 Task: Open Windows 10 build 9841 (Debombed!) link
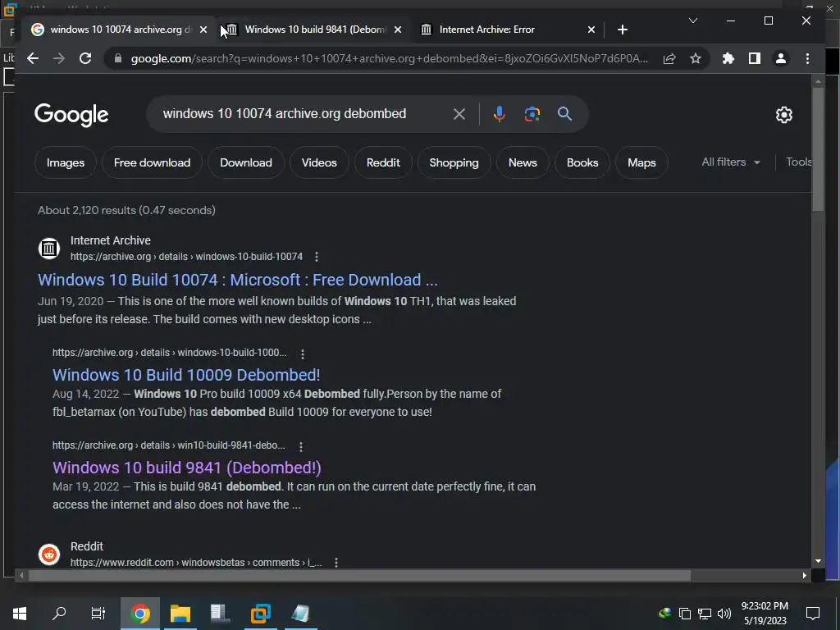point(187,468)
